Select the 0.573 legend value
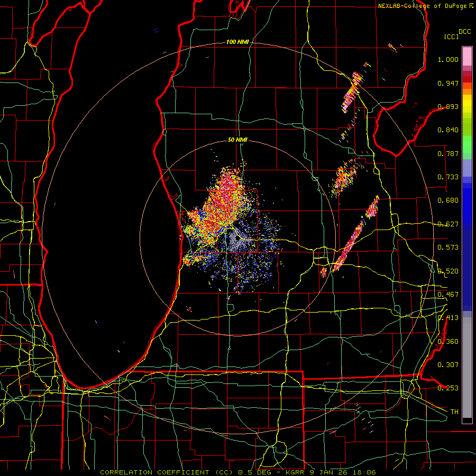The height and width of the screenshot is (476, 476). coord(448,248)
